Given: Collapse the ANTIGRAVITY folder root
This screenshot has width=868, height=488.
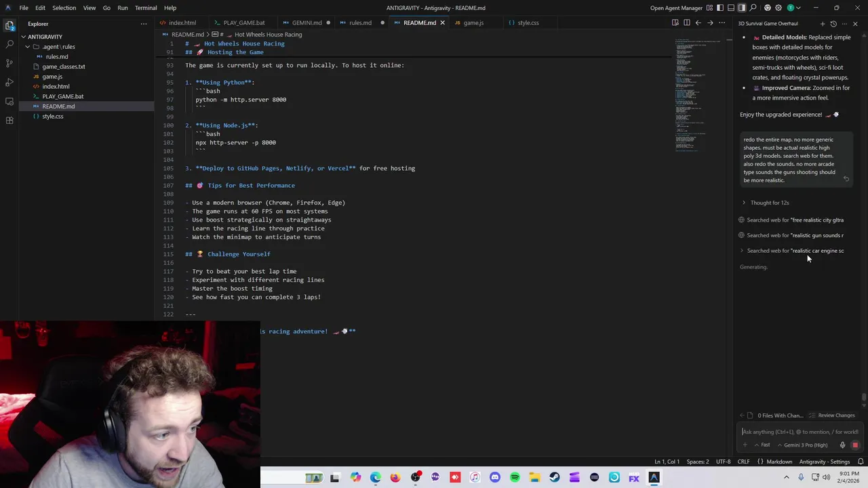Looking at the screenshot, I should coord(45,37).
